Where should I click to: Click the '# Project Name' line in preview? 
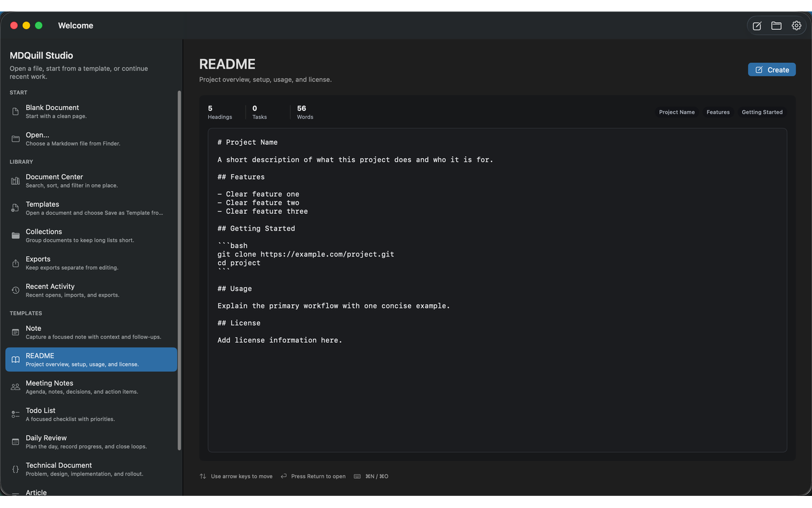point(247,142)
